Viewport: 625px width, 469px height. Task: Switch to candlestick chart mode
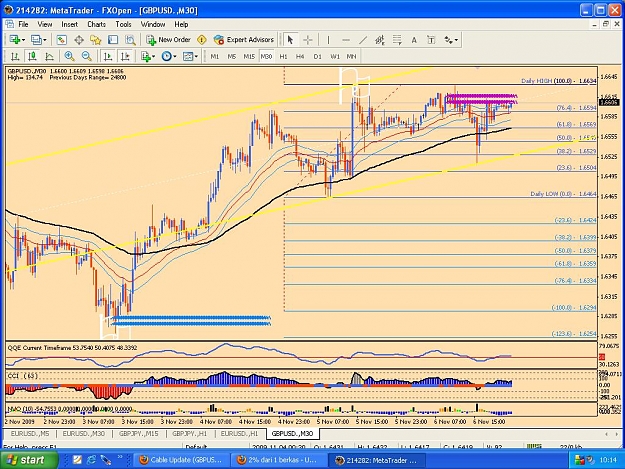(32, 57)
